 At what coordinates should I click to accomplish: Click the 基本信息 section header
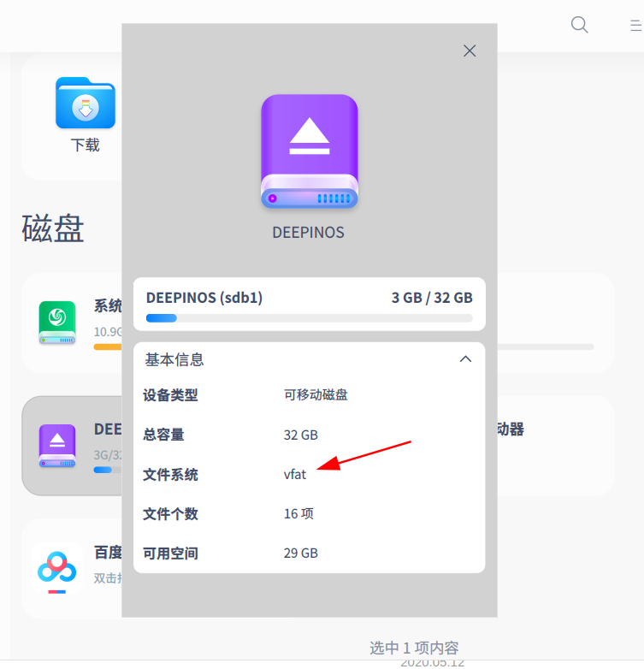(x=310, y=359)
